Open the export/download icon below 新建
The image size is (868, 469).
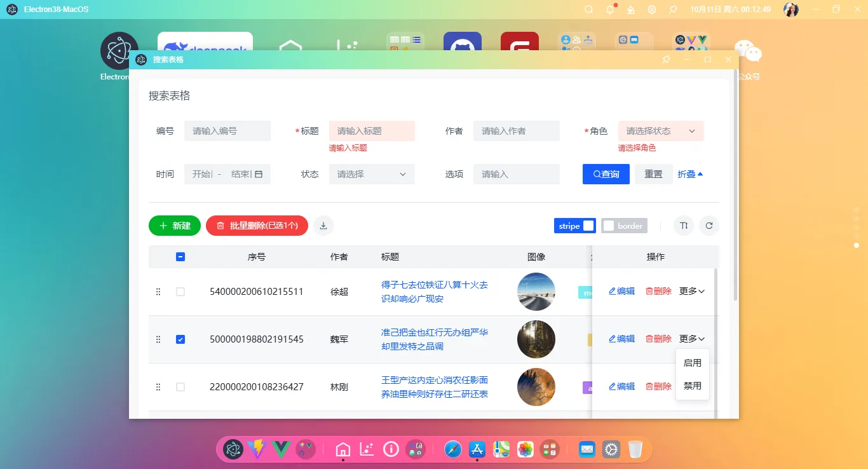323,225
